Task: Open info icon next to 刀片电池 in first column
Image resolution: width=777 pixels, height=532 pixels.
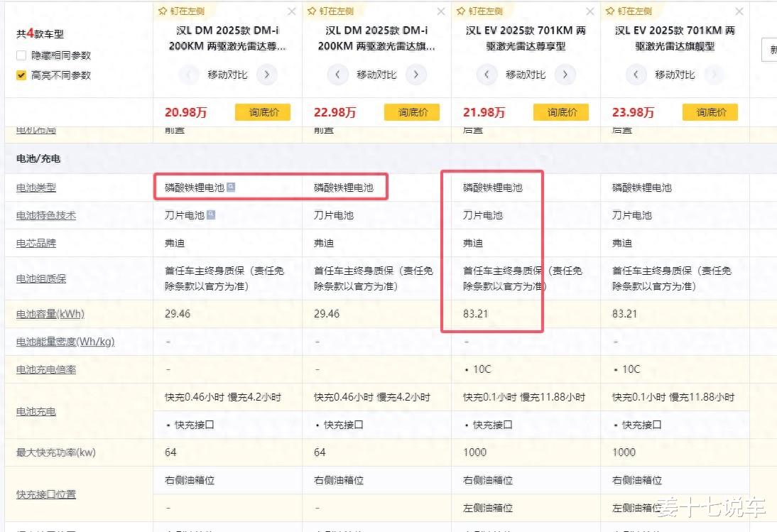Action: (x=211, y=215)
